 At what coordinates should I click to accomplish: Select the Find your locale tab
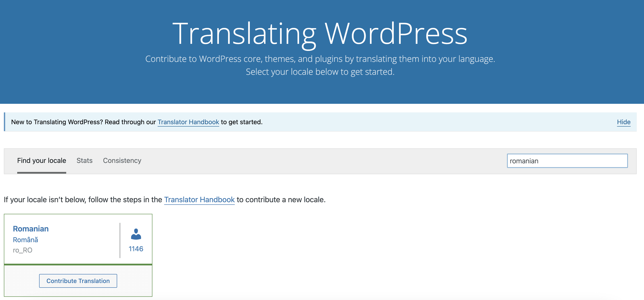tap(41, 161)
